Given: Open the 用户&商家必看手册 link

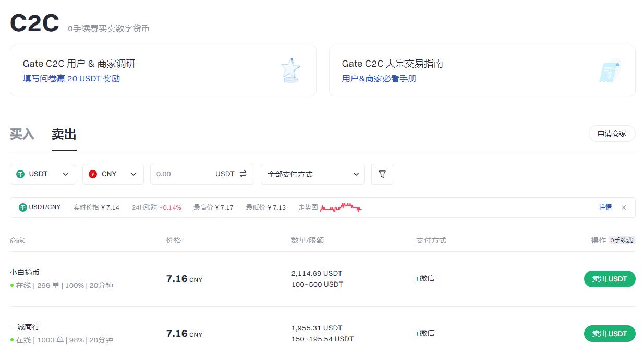Looking at the screenshot, I should click(x=379, y=79).
